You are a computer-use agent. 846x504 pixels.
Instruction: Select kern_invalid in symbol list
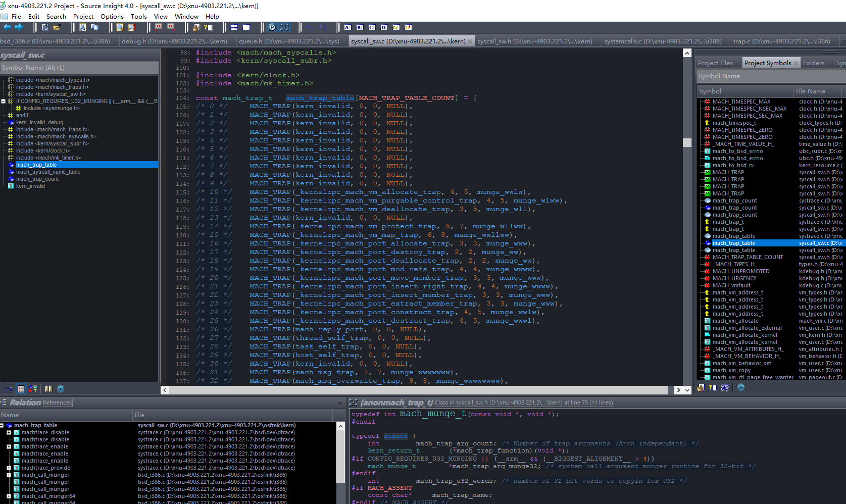(30, 186)
